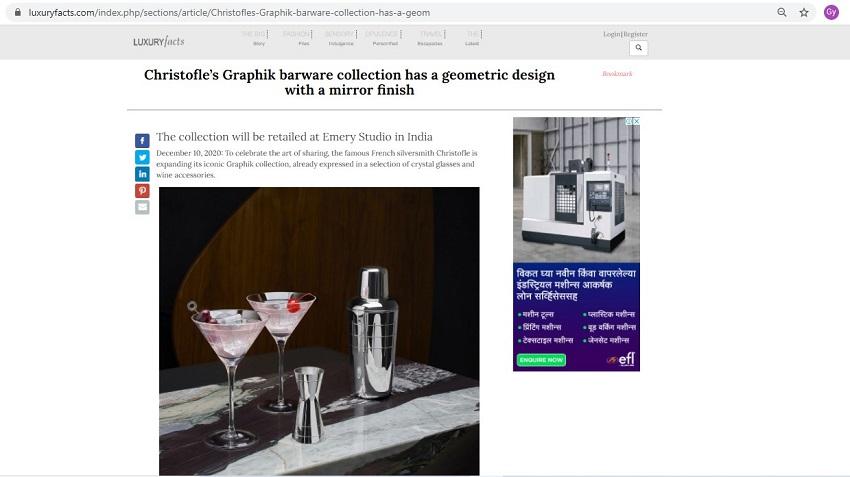The height and width of the screenshot is (477, 850).
Task: Click the Register link
Action: [x=635, y=34]
